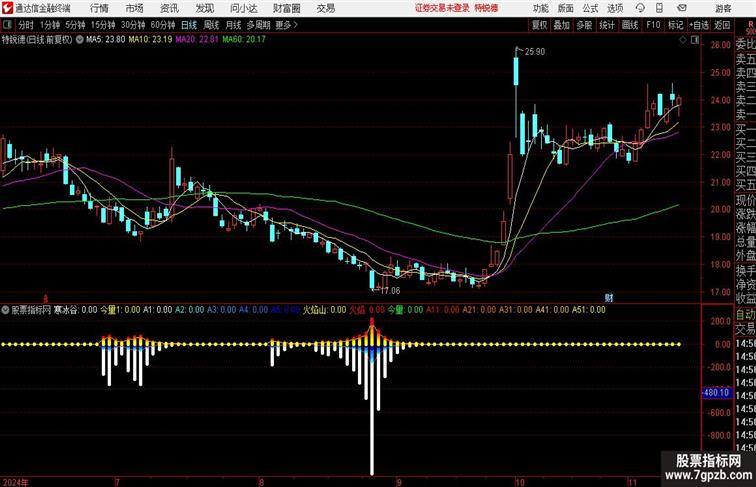Click the 25.90 high price label
756x487 pixels.
(535, 52)
